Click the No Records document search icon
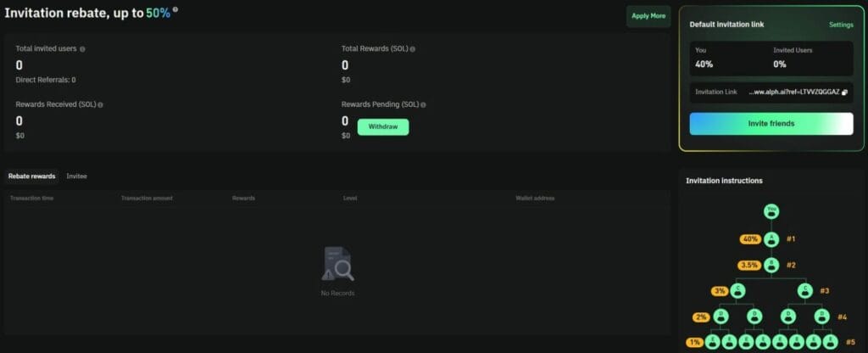This screenshot has height=353, width=868. (337, 263)
